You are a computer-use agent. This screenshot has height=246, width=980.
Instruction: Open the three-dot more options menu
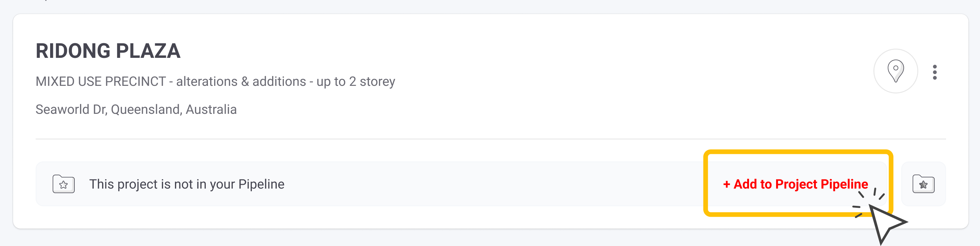934,72
